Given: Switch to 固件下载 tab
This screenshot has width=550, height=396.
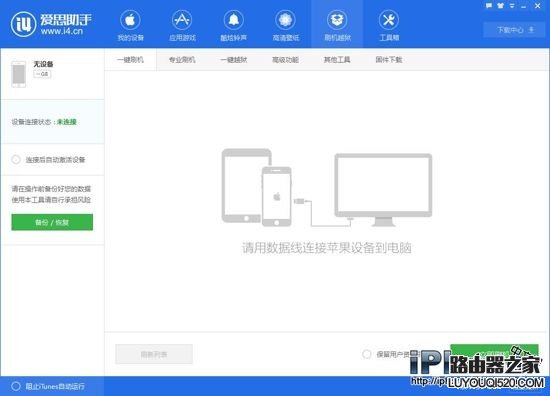Looking at the screenshot, I should [x=389, y=60].
